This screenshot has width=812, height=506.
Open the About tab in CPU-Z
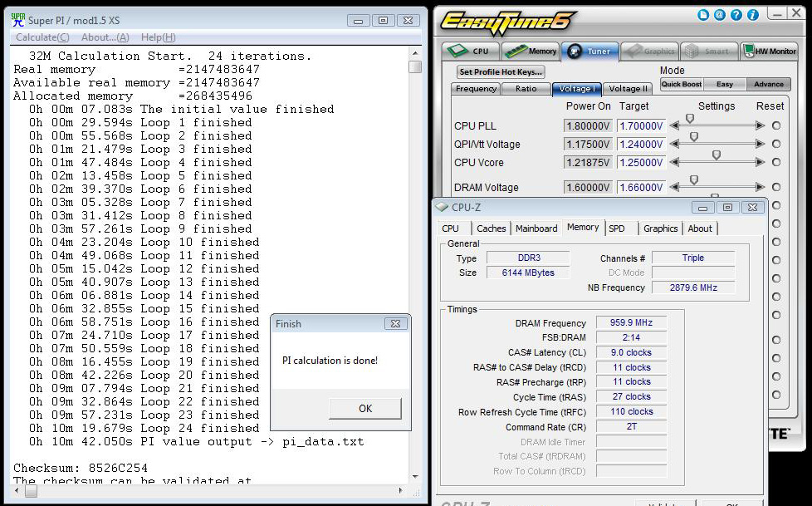(x=700, y=228)
